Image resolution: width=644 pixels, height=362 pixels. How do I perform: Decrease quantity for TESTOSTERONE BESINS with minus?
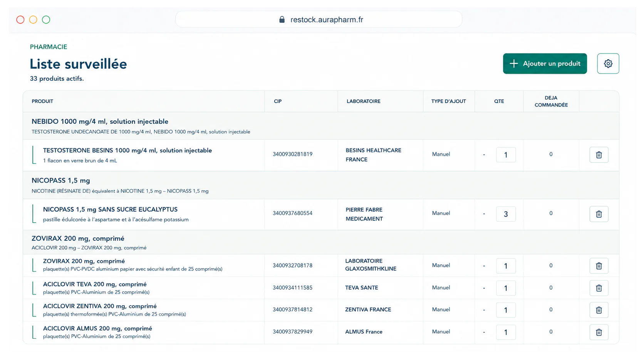484,155
